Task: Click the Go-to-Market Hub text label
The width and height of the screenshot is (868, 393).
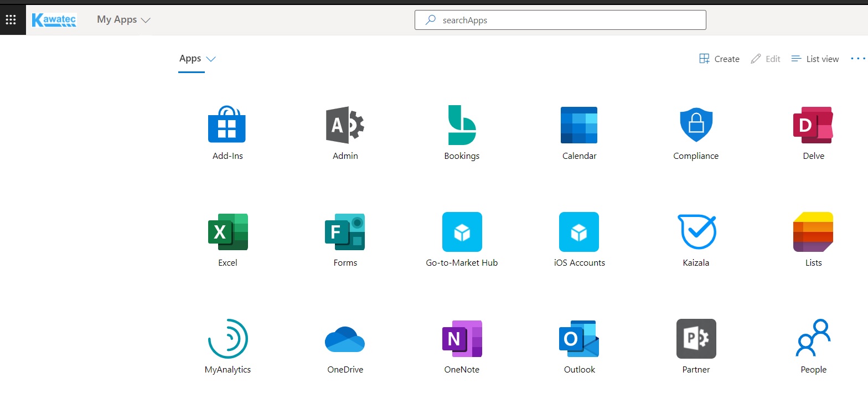Action: pyautogui.click(x=462, y=263)
